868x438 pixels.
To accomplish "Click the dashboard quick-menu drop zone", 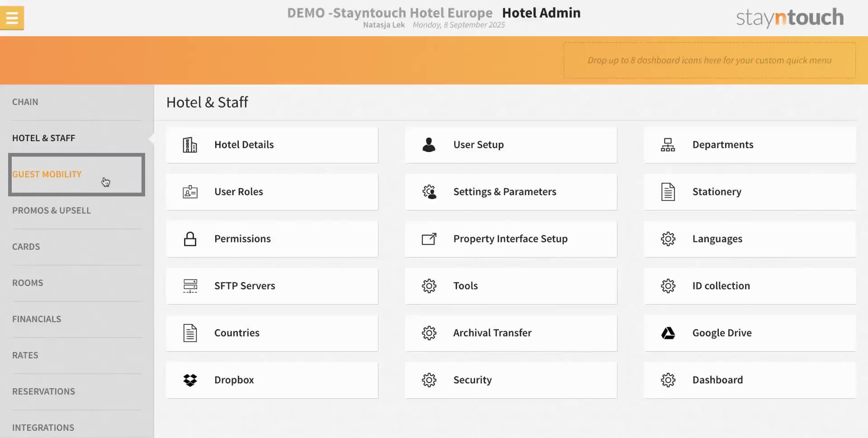I will [x=709, y=60].
